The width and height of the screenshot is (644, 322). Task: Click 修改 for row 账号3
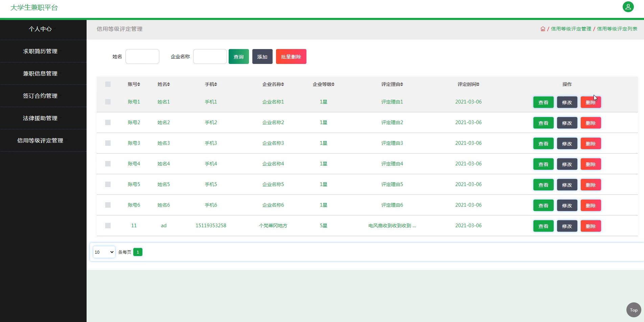pos(567,143)
